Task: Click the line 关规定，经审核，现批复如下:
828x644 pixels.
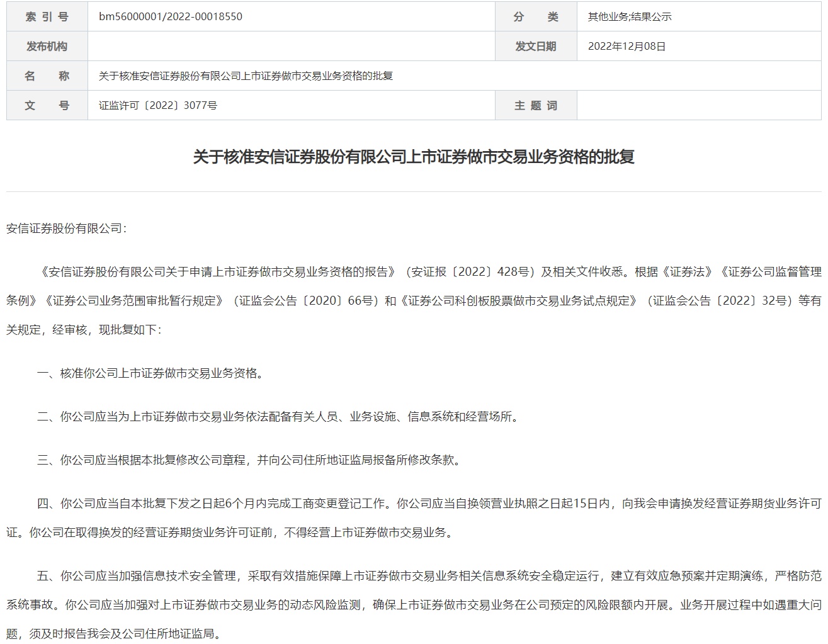Action: (x=84, y=330)
